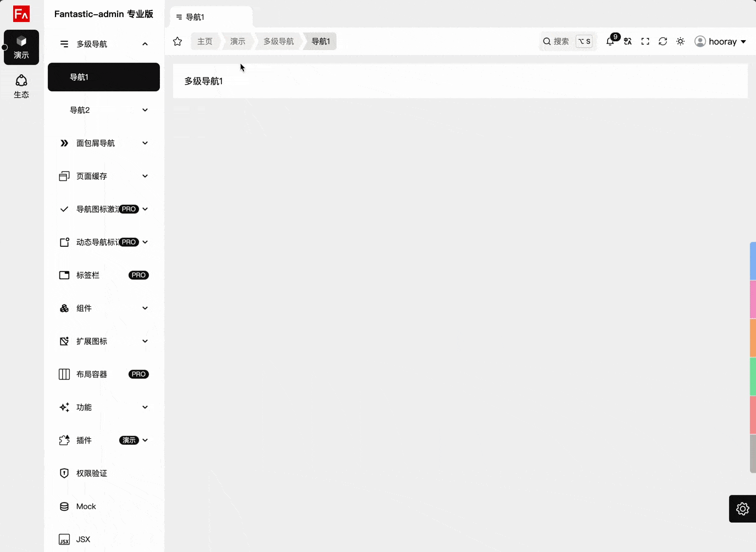Screen dimensions: 756x552
Task: Expand the 功能 chevron
Action: tap(145, 407)
